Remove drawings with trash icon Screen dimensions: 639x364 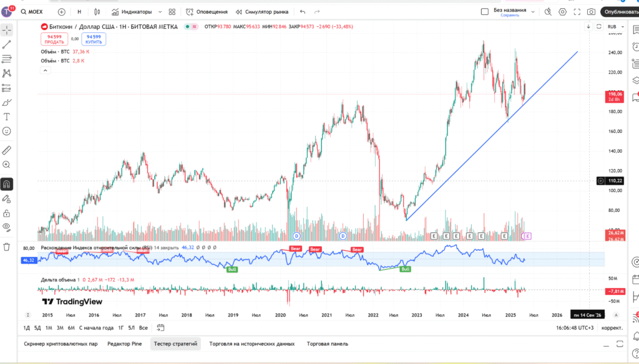6,247
